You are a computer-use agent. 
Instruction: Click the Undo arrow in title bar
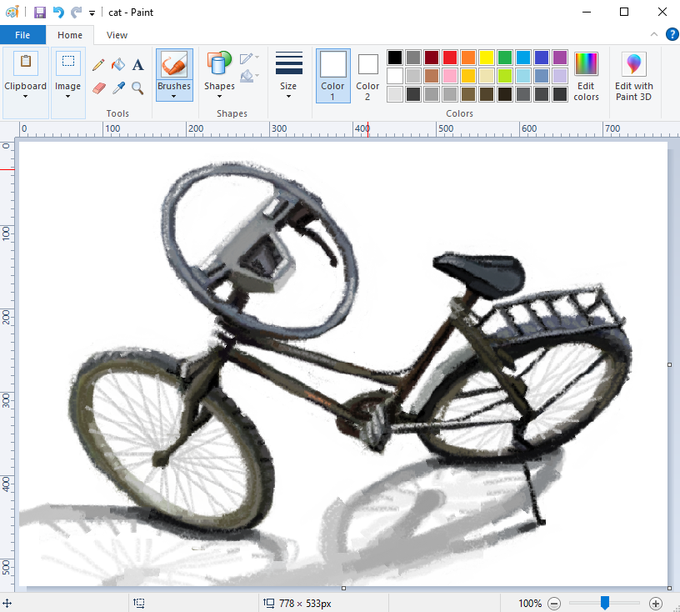[x=59, y=12]
